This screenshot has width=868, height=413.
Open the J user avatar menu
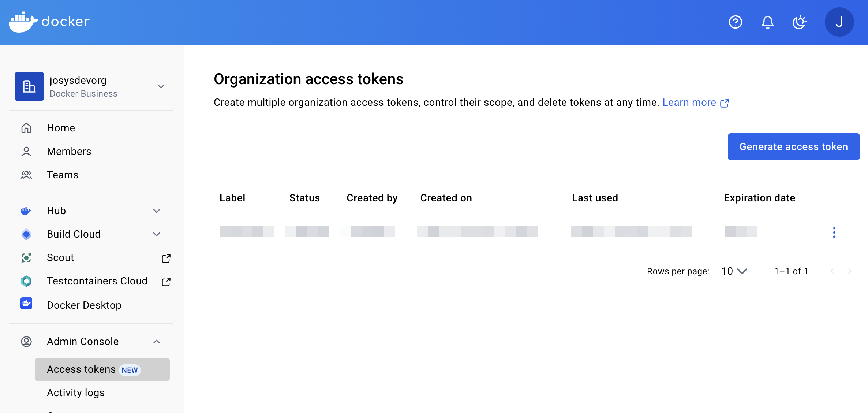(x=839, y=22)
